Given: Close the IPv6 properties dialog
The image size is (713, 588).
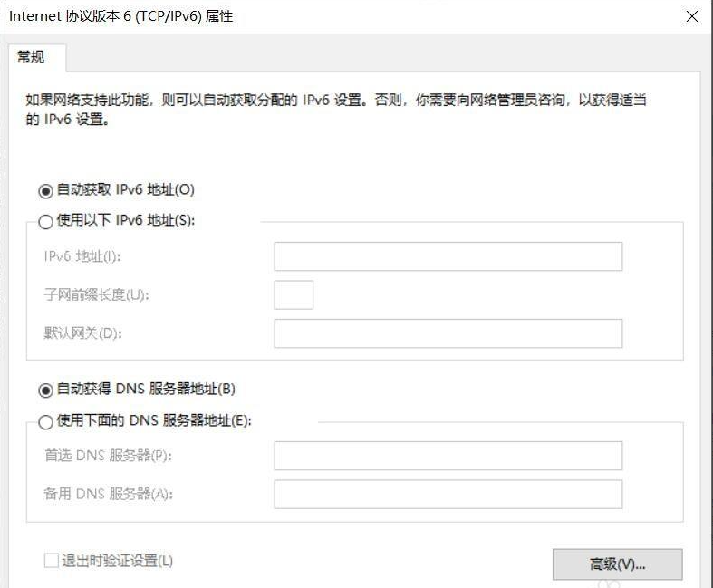Looking at the screenshot, I should point(692,16).
